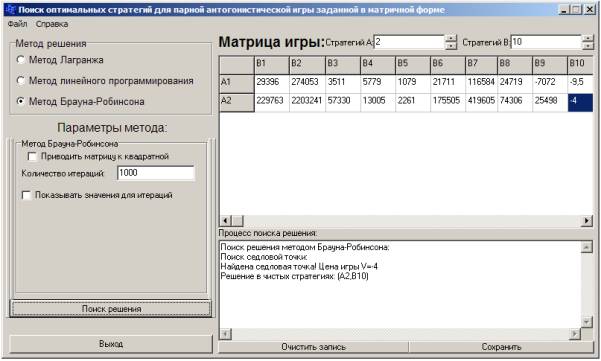Click the log vertical scrollbar down arrow
This screenshot has width=601, height=361.
pos(586,322)
